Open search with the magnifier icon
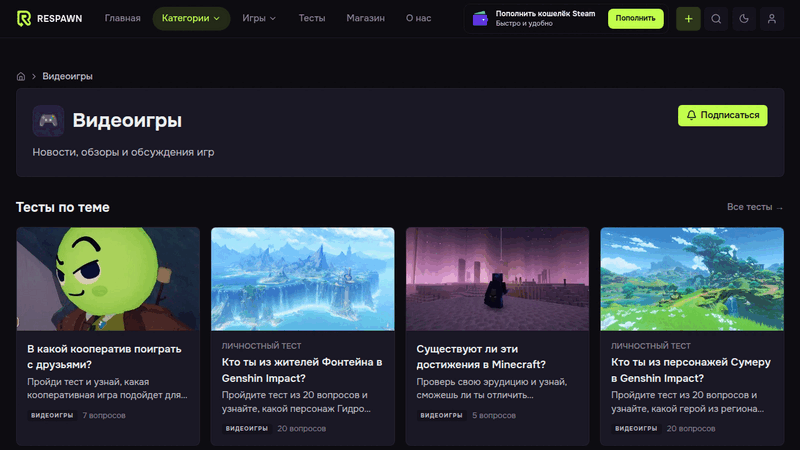The image size is (800, 450). coord(716,19)
